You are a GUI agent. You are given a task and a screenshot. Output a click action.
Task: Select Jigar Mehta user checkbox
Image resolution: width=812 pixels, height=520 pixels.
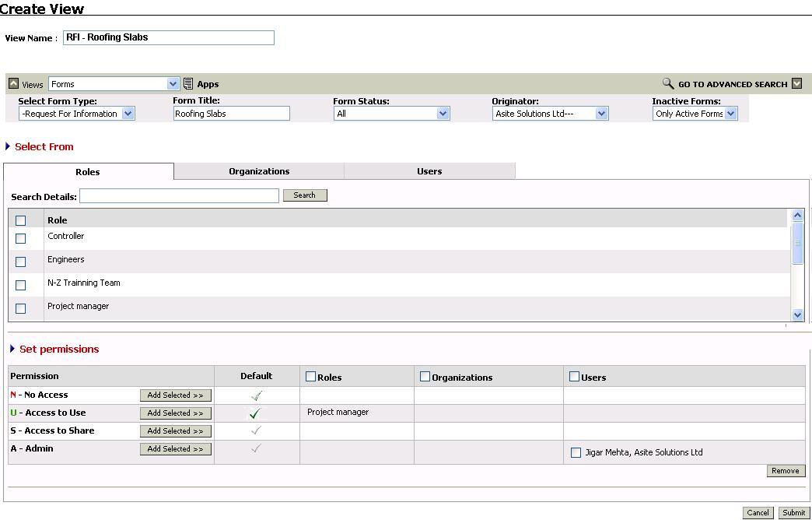tap(576, 452)
